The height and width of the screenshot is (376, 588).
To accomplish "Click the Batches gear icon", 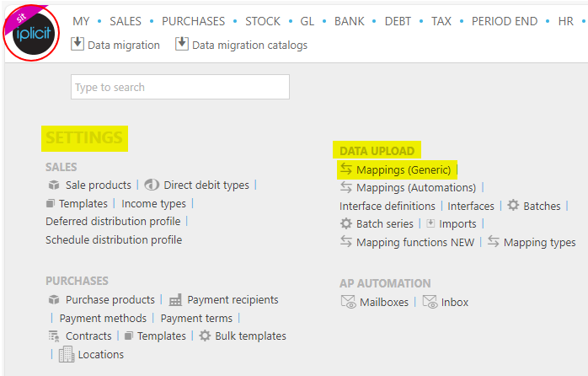I will [x=513, y=205].
